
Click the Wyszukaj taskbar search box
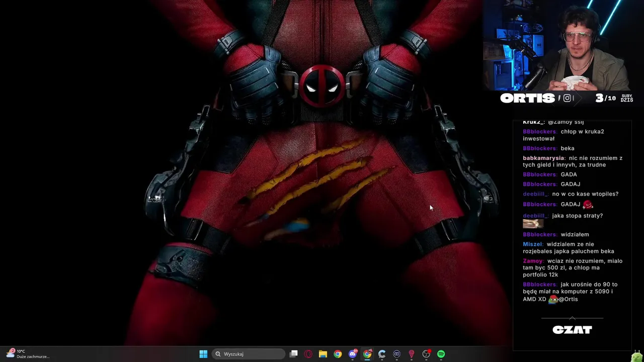[249, 354]
